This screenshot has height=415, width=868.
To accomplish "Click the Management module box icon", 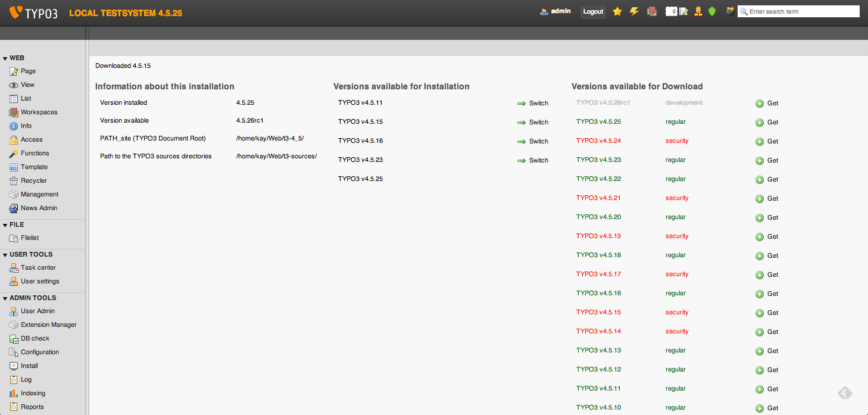I will pos(14,195).
